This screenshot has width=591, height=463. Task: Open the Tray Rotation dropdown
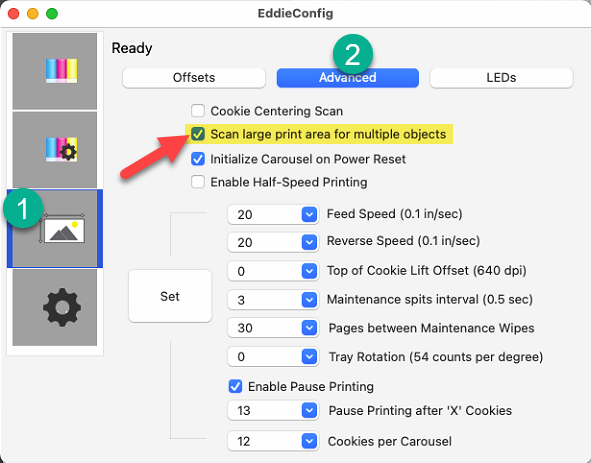[x=309, y=356]
